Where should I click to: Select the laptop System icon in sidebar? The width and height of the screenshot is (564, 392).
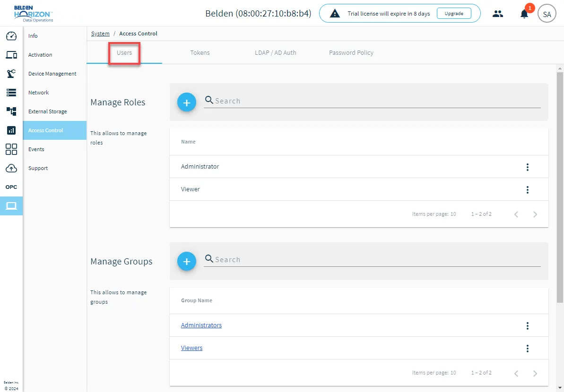pos(11,206)
